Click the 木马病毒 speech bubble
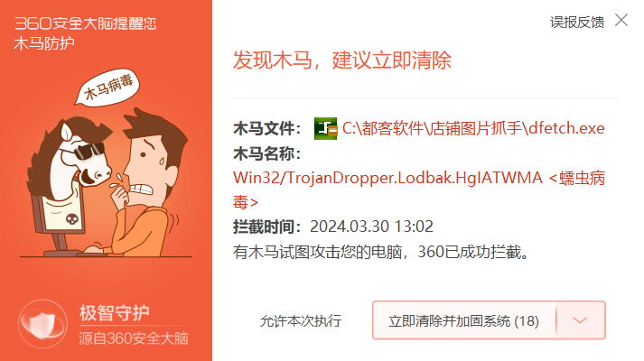The image size is (644, 361). coord(107,88)
